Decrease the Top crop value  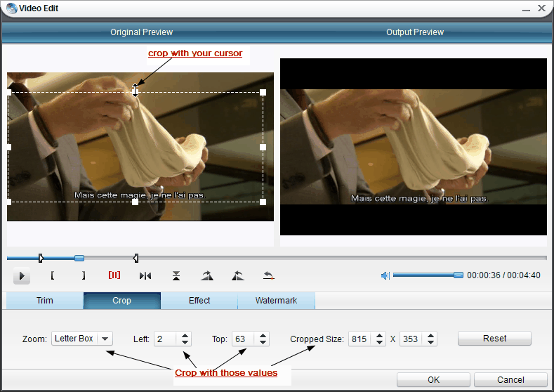click(x=263, y=343)
